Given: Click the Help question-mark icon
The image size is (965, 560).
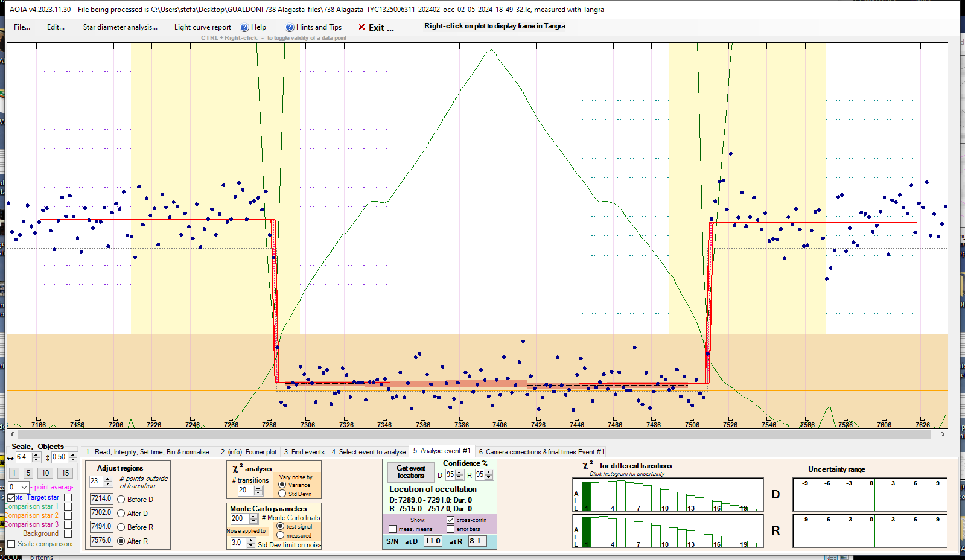Looking at the screenshot, I should (x=244, y=27).
